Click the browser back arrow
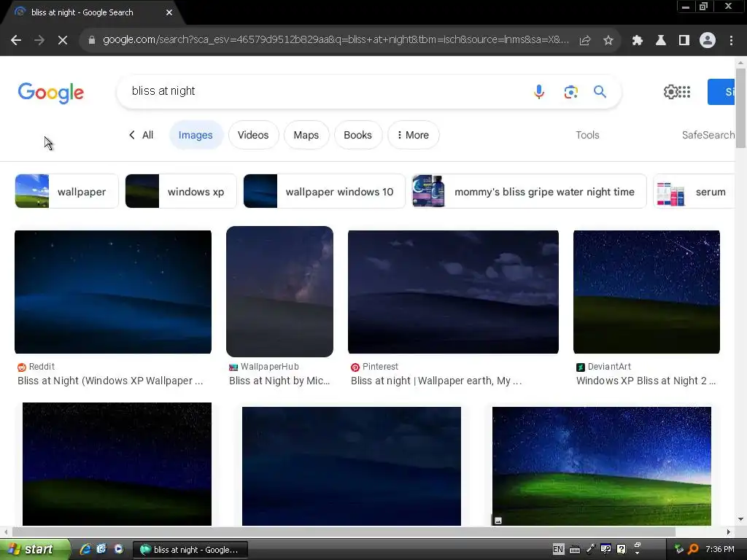747x560 pixels. tap(16, 41)
